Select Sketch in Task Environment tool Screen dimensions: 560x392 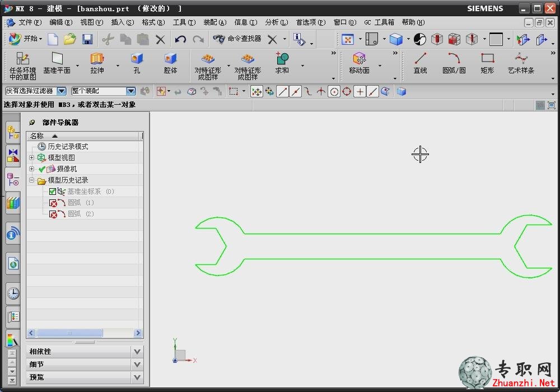click(23, 66)
